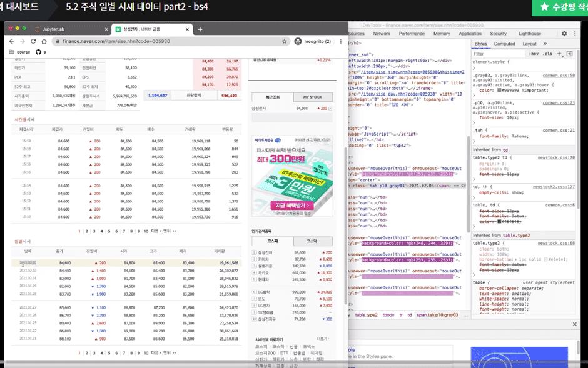The width and height of the screenshot is (588, 368).
Task: Switch to the JupyterLab tab
Action: (71, 29)
